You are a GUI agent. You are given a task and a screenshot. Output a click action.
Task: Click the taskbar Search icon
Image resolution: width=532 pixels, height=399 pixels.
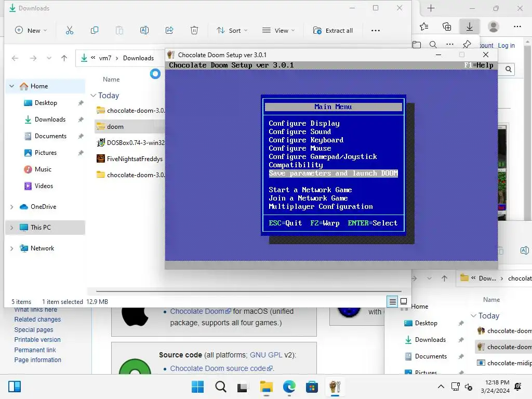(220, 387)
